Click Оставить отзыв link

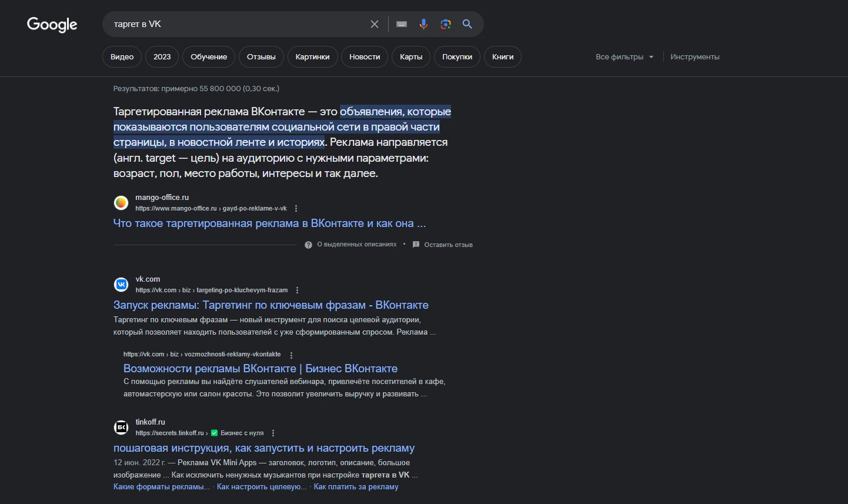449,245
